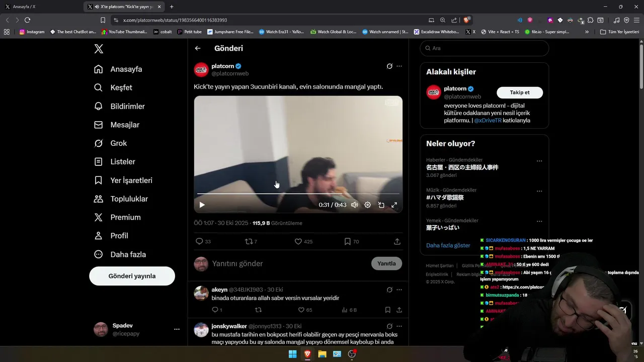The image size is (644, 362).
Task: Open more options on jonskywalker reply
Action: (399, 326)
